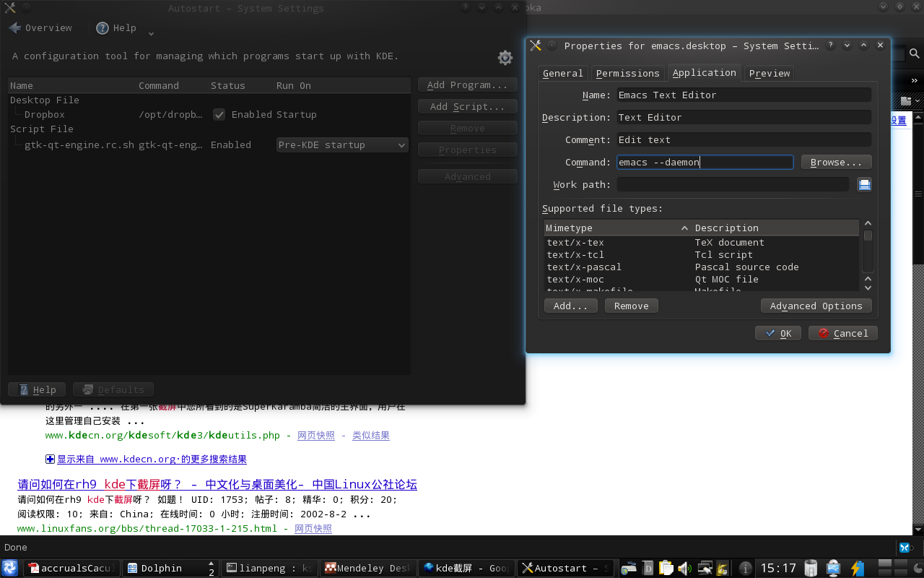Switch to Mendeley Desktop taskbar entry

367,569
